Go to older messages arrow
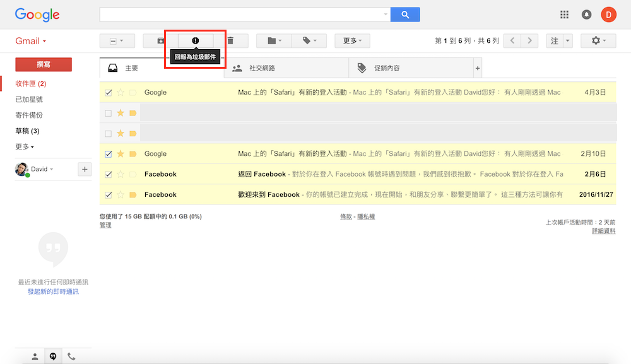This screenshot has width=631, height=364. (529, 40)
